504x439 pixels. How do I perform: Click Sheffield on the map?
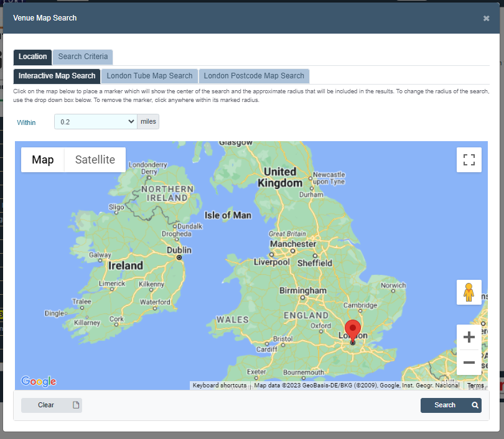click(315, 263)
